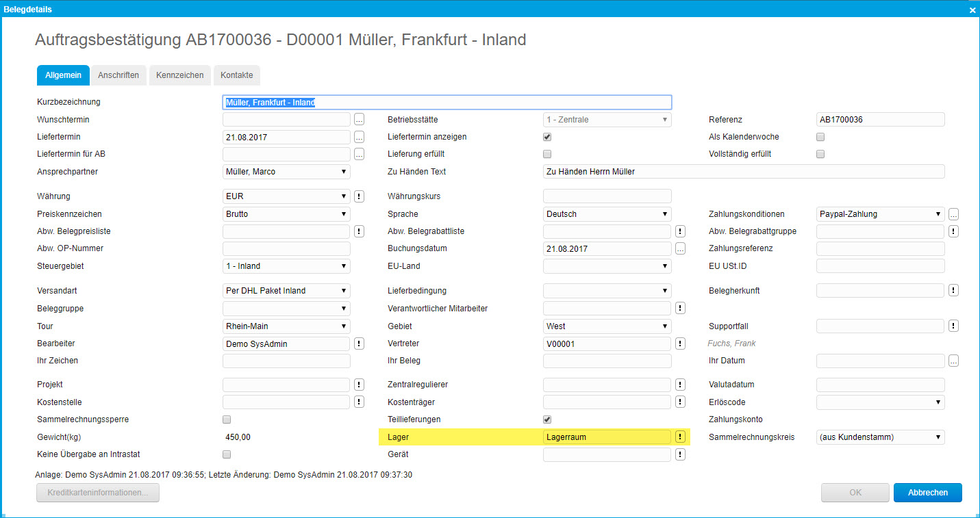
Task: Open lookup icon for Vertreter V00001
Action: pyautogui.click(x=680, y=344)
